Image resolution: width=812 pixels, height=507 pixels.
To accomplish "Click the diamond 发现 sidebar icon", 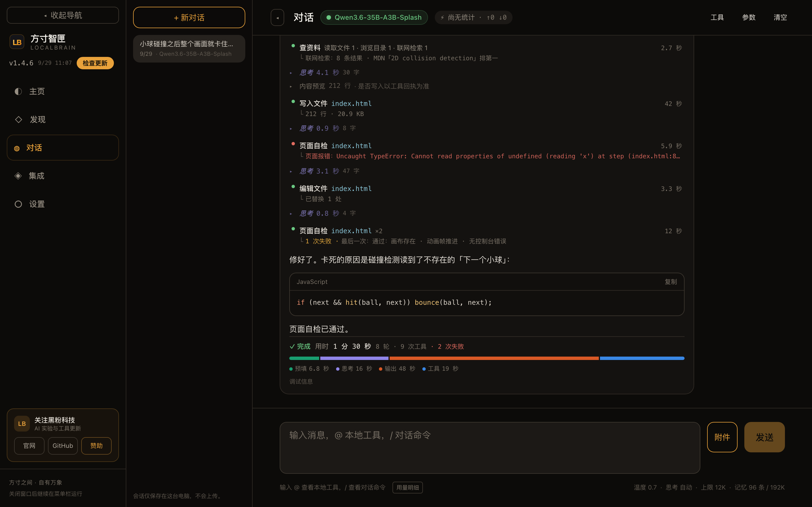I will (x=18, y=119).
